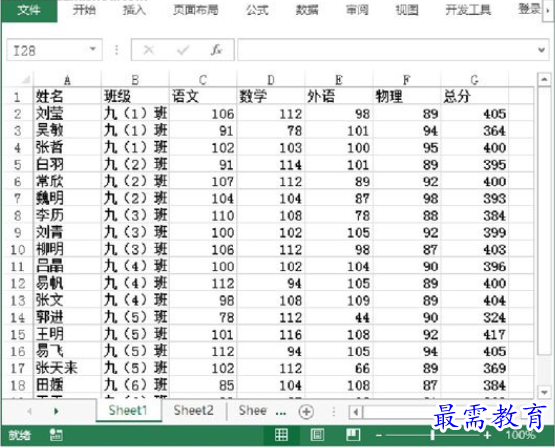Viewport: 555px width, 448px height.
Task: Open the 文件 (File) tab
Action: pos(29,10)
